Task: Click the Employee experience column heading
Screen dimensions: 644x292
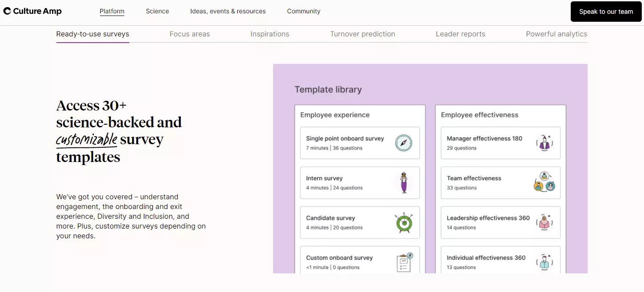Action: tap(335, 115)
